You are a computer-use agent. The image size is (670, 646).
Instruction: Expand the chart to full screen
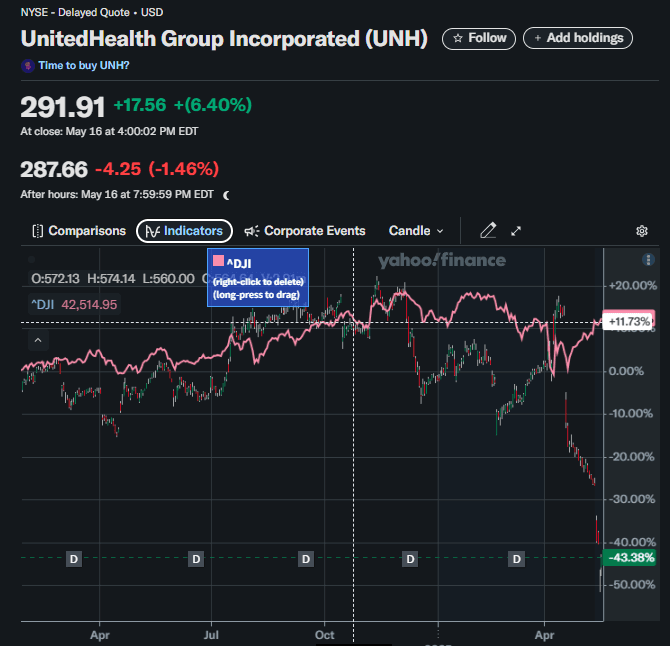coord(517,231)
